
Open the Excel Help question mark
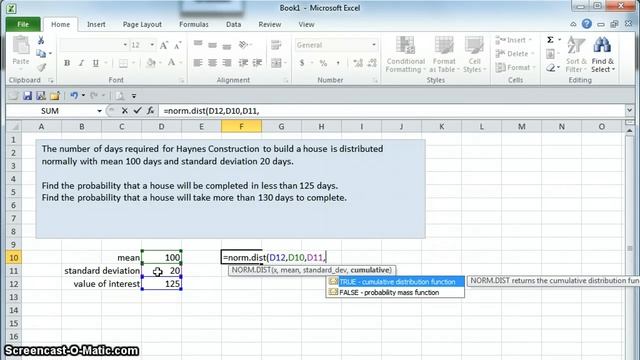tap(587, 24)
